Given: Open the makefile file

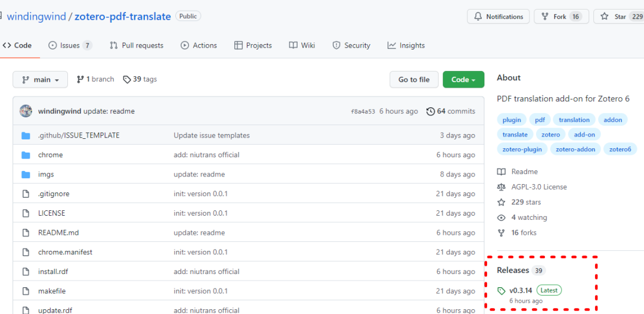Looking at the screenshot, I should coord(52,291).
